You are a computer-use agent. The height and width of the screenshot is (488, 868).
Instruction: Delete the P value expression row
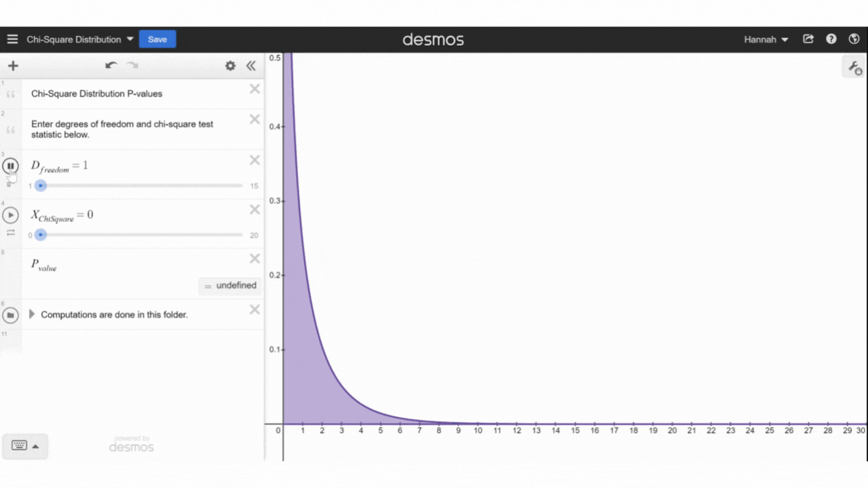click(x=254, y=258)
